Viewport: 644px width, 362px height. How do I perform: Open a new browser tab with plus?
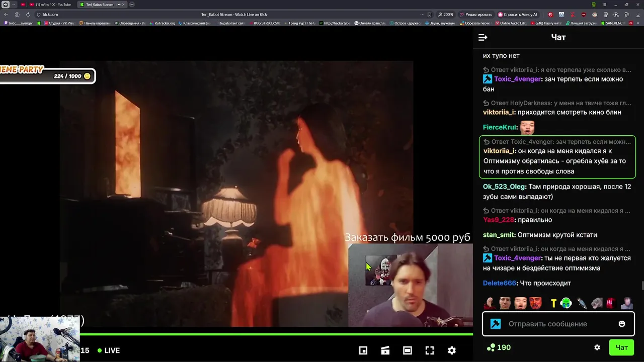point(132,5)
